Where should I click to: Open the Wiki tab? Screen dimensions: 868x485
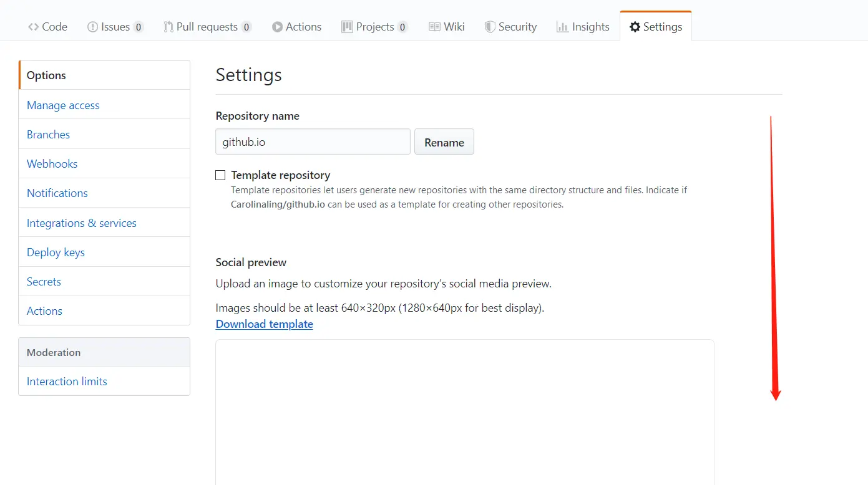click(447, 27)
